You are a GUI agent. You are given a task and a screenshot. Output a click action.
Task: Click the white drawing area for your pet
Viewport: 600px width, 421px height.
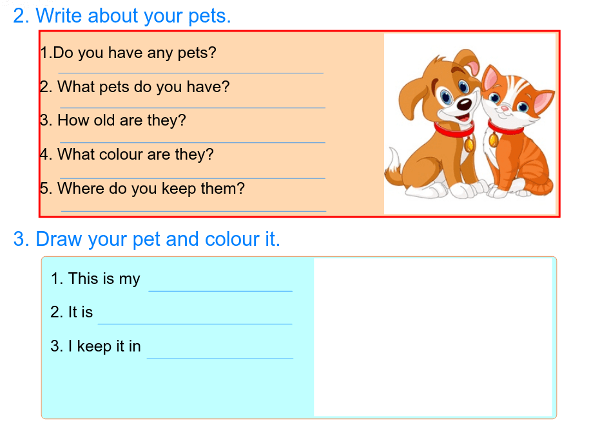[433, 337]
